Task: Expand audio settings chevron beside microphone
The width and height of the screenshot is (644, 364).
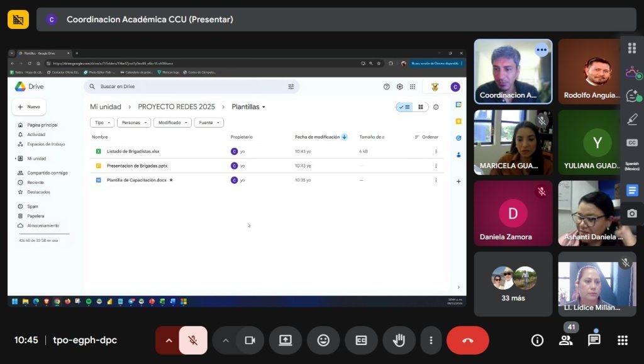Action: click(168, 340)
